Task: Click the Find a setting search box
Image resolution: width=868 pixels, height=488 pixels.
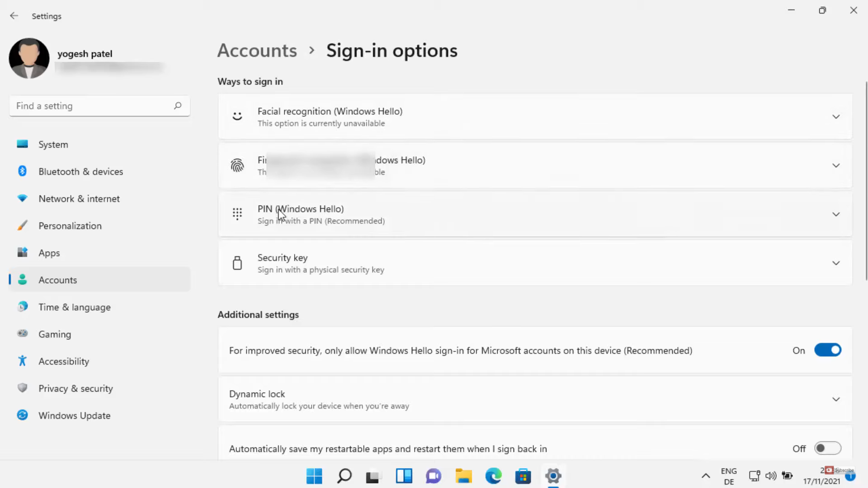Action: (99, 106)
